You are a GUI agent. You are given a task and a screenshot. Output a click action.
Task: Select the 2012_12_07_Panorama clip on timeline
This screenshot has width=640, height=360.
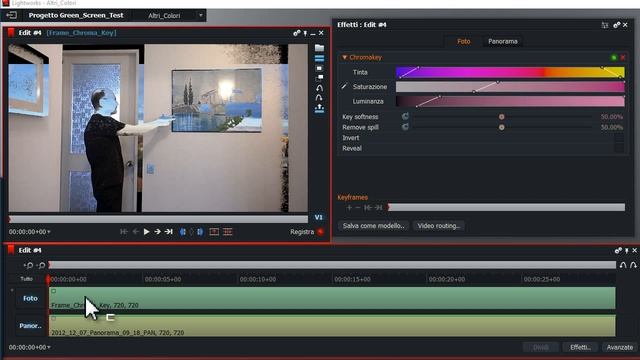(x=332, y=326)
